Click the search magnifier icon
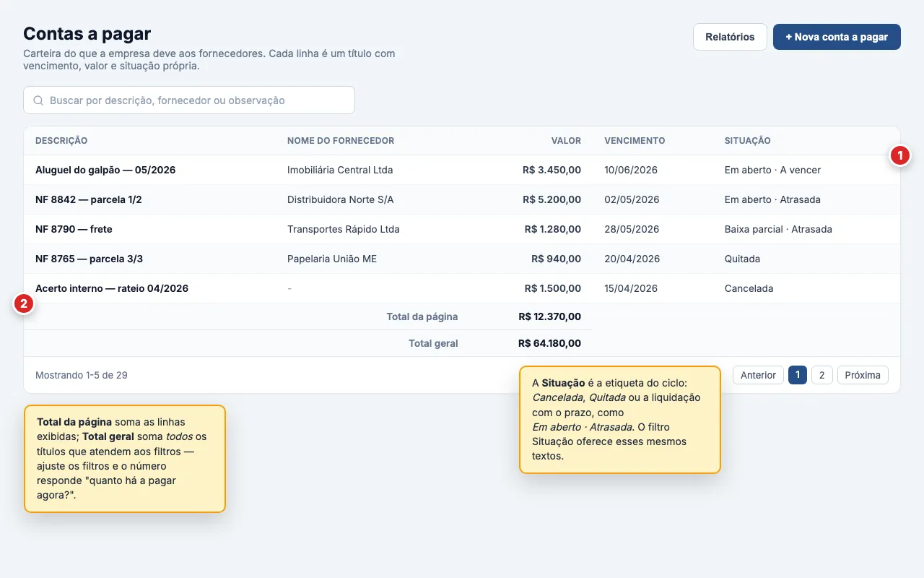 tap(38, 100)
